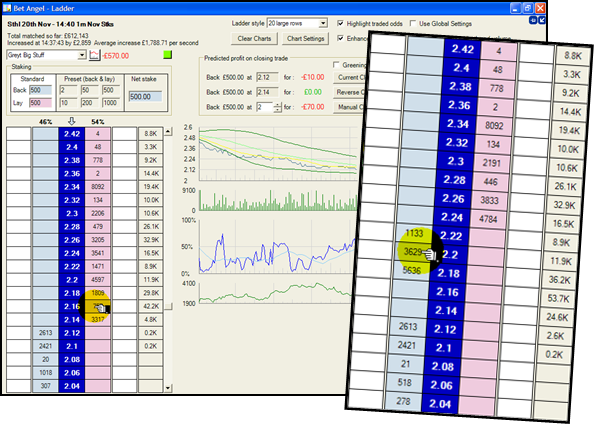The height and width of the screenshot is (424, 594).
Task: Click the lay amount 3205 in the ladder
Action: tap(98, 240)
